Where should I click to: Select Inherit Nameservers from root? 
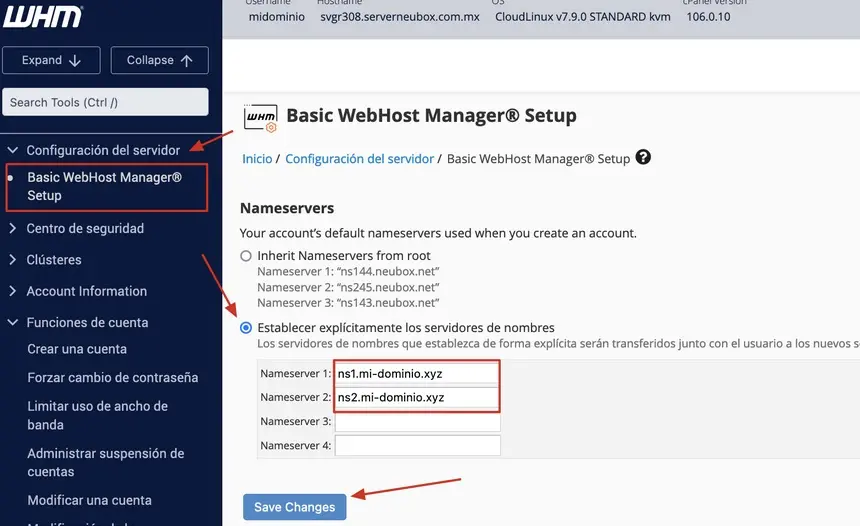coord(246,256)
